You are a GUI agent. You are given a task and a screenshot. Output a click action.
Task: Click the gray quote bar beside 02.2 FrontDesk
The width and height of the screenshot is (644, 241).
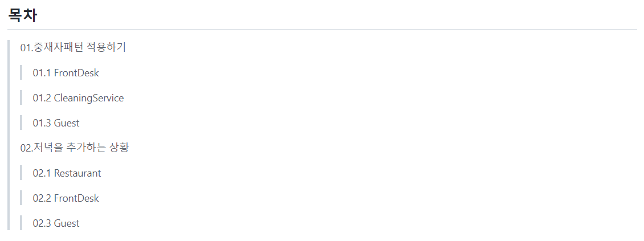tap(21, 198)
